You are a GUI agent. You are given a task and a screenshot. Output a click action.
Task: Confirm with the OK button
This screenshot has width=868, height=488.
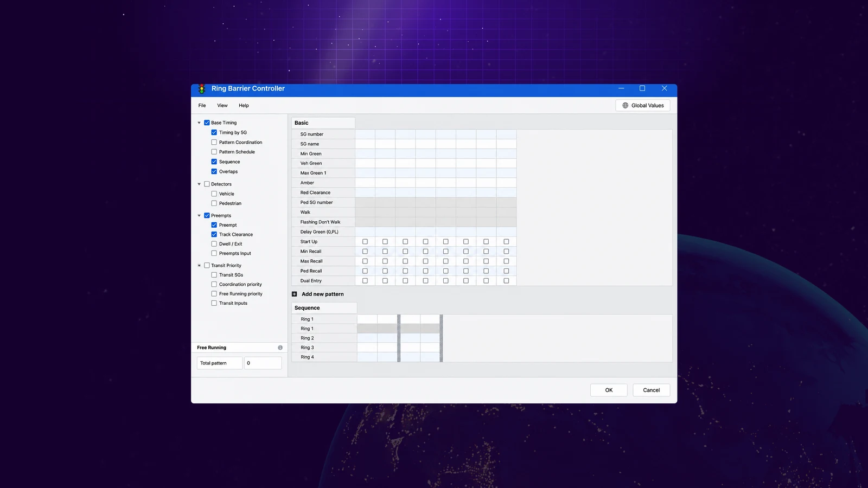pos(609,390)
